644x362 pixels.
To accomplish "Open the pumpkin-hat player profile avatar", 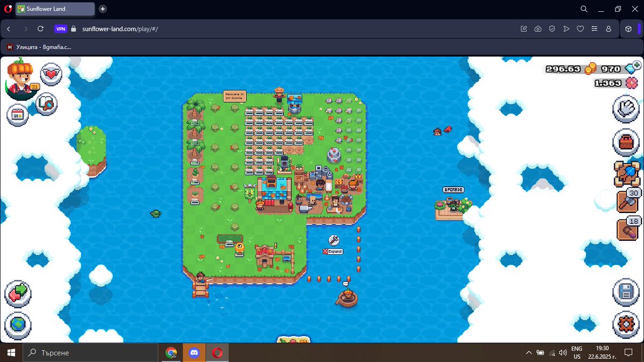I will pyautogui.click(x=20, y=78).
